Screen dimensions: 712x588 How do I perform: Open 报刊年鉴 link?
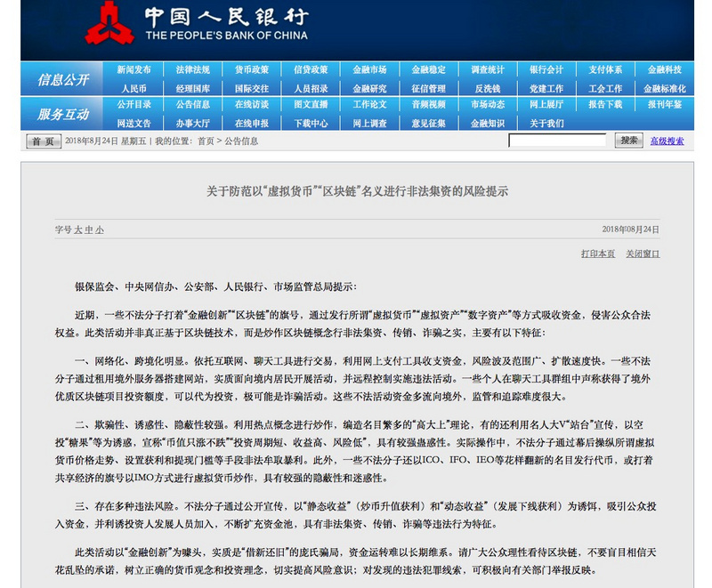pos(665,104)
